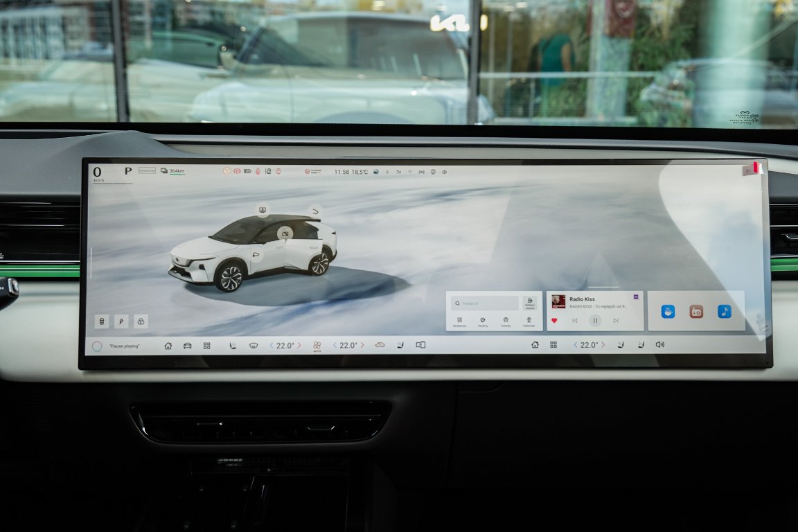This screenshot has height=532, width=798.
Task: Open passenger seat heating icon
Action: (621, 345)
